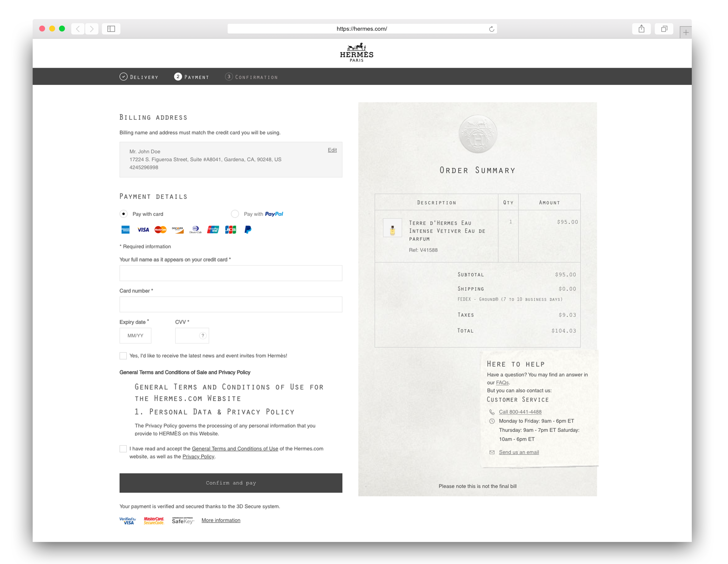Click the browser forward arrow button
728x564 pixels.
92,29
